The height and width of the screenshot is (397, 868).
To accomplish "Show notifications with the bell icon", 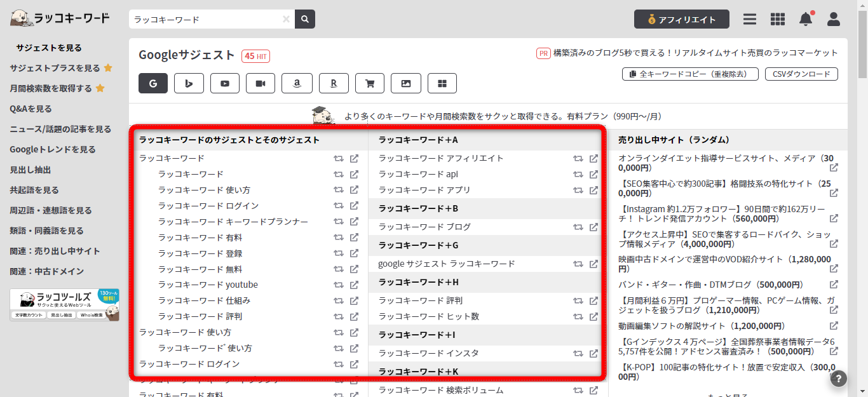I will [x=806, y=19].
